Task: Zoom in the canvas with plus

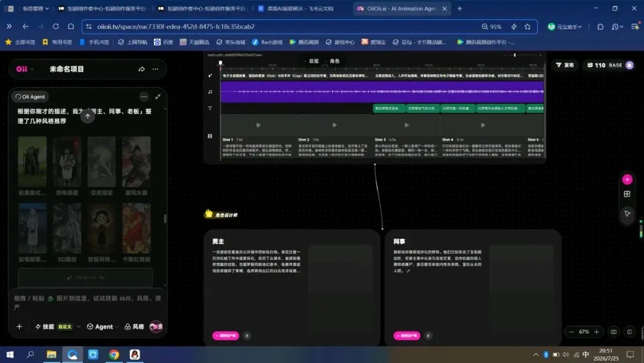Action: coord(596,332)
